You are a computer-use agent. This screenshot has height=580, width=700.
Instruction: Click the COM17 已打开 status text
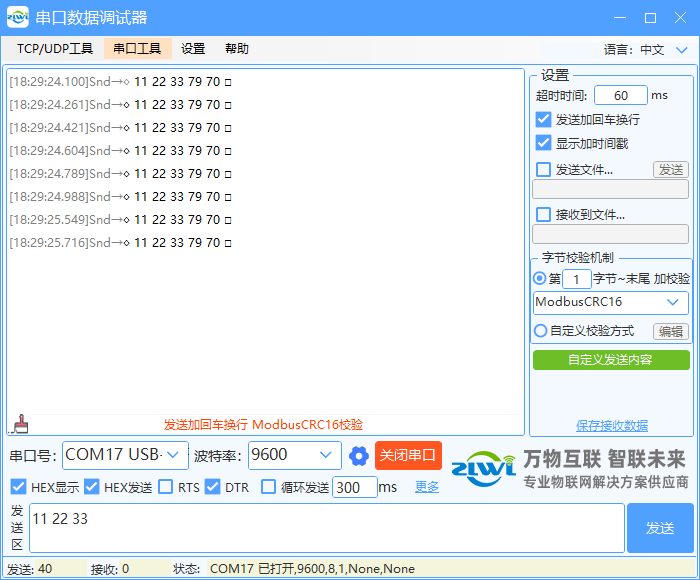coord(312,569)
